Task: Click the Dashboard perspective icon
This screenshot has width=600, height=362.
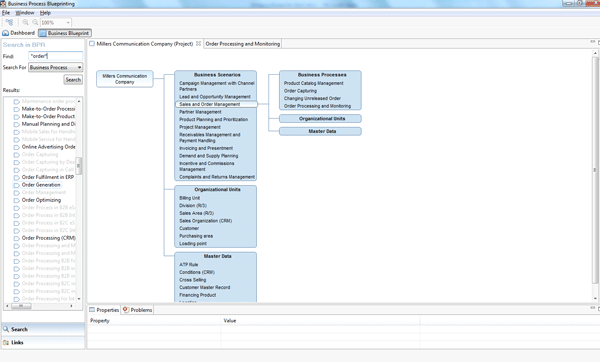Action: [5, 33]
